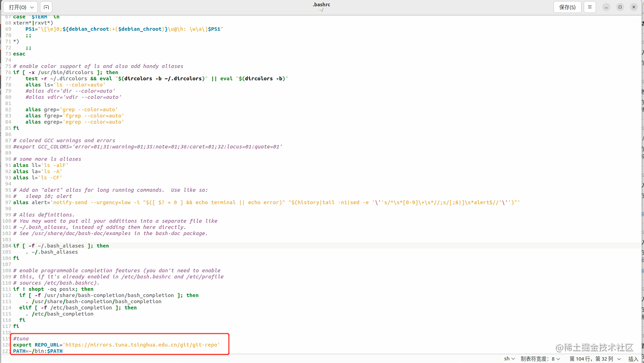Save the file with the 保存(S) button
This screenshot has width=644, height=363.
click(x=567, y=7)
